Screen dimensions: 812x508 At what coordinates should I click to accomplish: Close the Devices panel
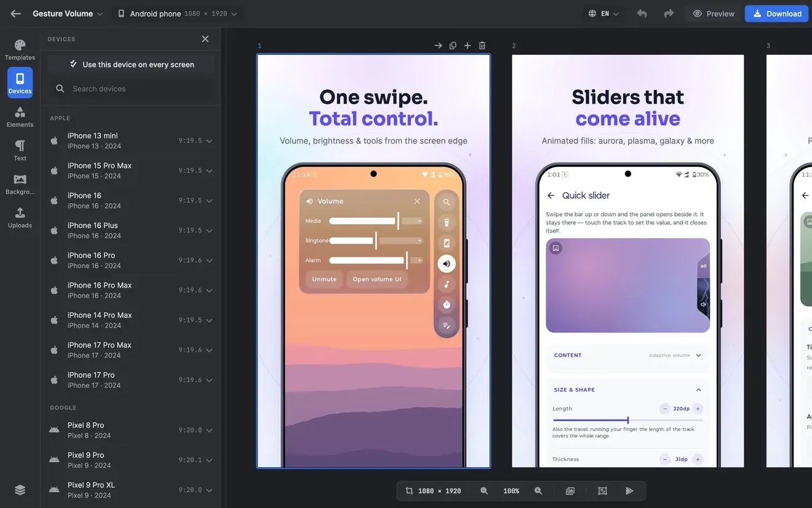coord(205,39)
